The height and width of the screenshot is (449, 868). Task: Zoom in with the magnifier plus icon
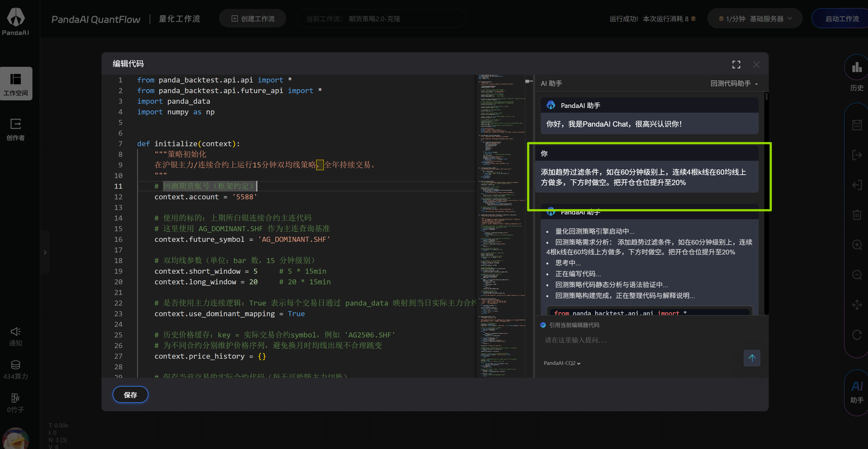pyautogui.click(x=857, y=245)
